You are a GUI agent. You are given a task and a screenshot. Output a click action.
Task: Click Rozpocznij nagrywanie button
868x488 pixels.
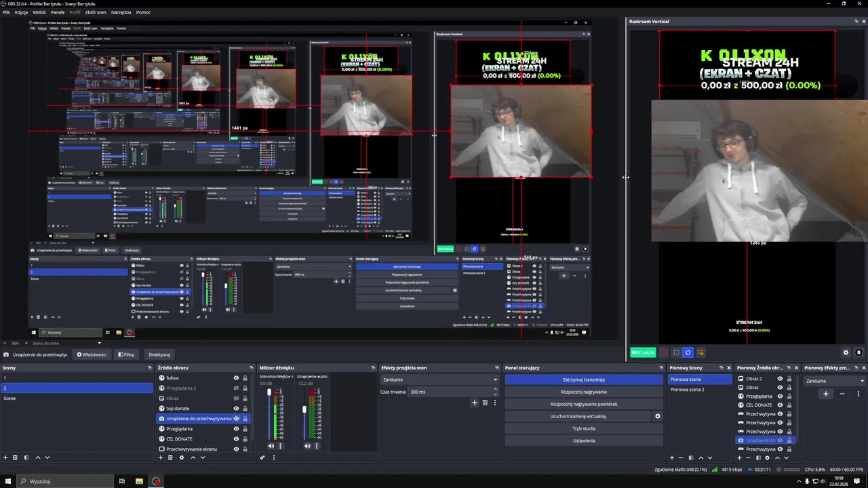584,392
